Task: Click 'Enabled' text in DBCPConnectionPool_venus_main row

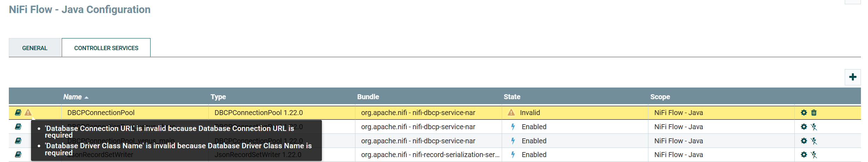Action: tap(534, 141)
